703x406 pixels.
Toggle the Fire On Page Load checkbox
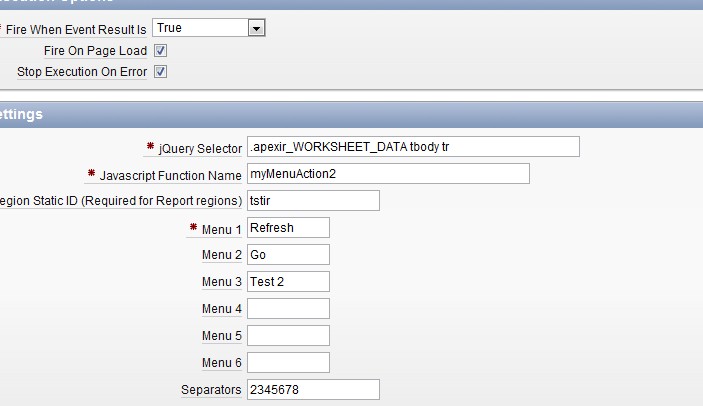[161, 51]
